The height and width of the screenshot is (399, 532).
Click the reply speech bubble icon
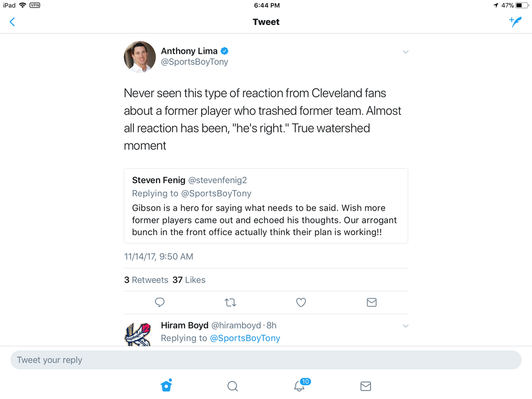(x=160, y=302)
